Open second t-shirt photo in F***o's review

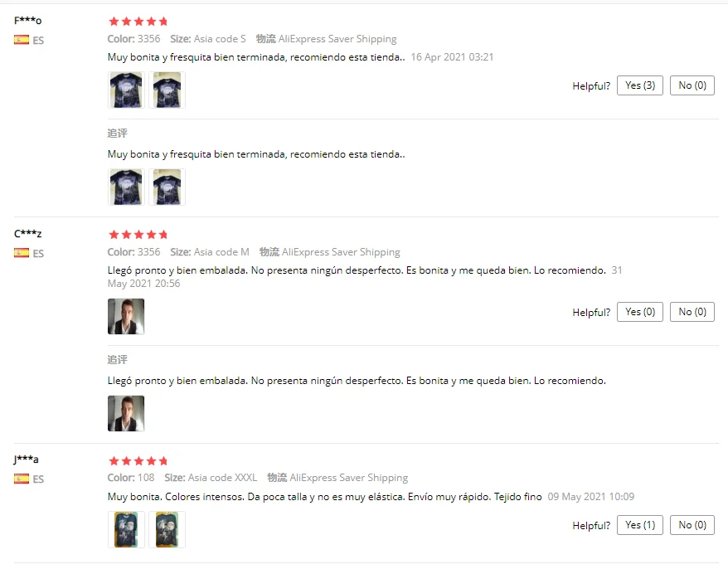167,90
